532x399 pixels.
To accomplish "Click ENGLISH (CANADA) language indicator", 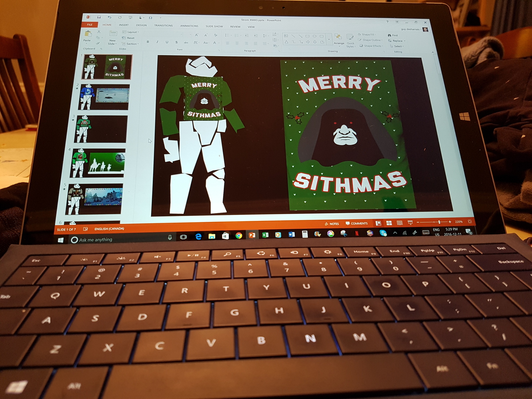I will click(109, 229).
